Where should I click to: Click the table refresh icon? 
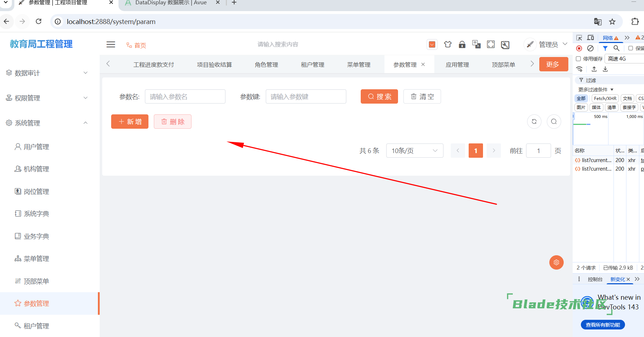pyautogui.click(x=534, y=122)
